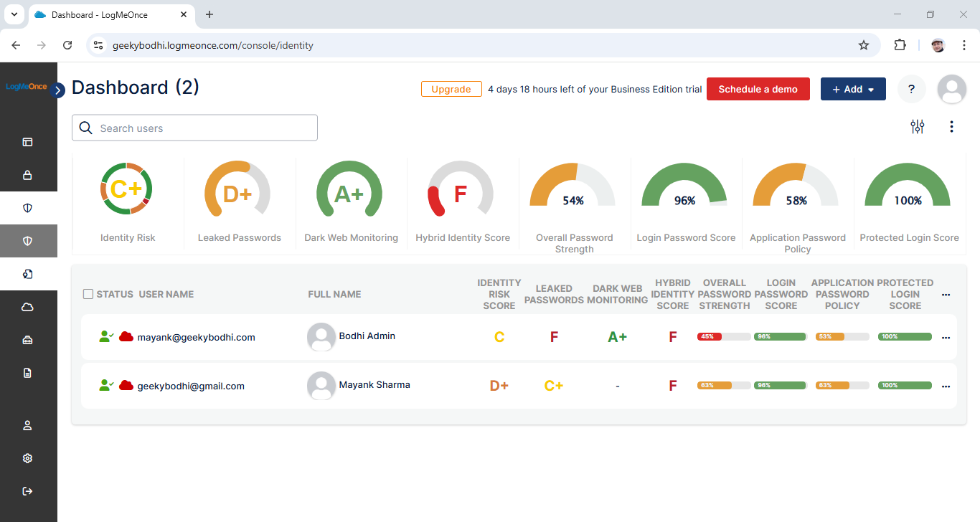Open user mayank@geekybodhi.com
Viewport: 980px width, 522px height.
(x=196, y=337)
